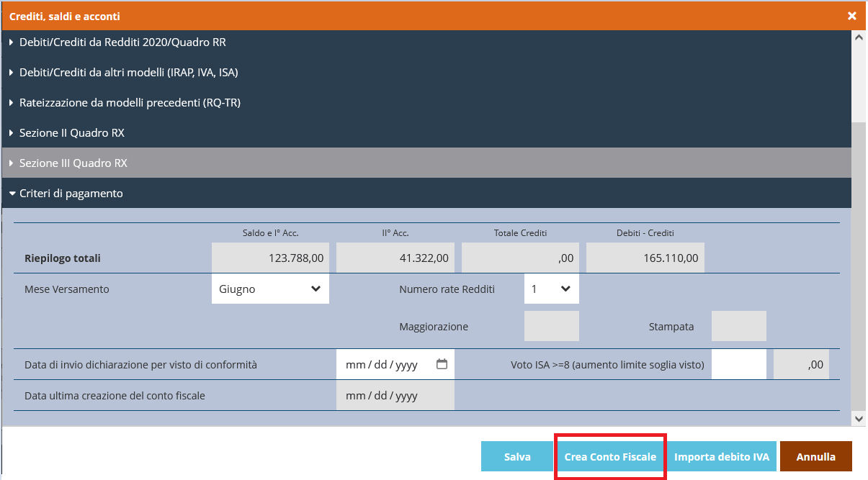
Task: Click Importa debito IVA button
Action: pyautogui.click(x=722, y=457)
